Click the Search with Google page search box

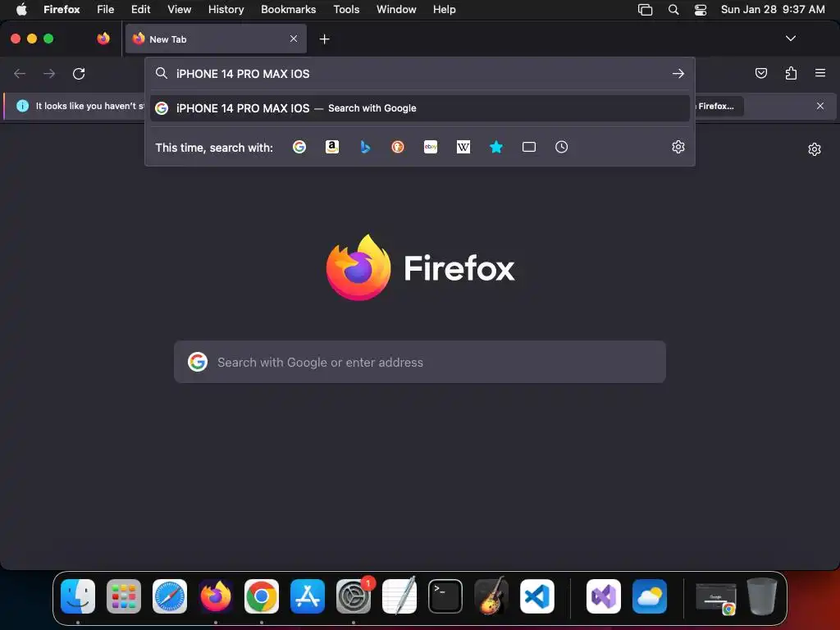(x=420, y=362)
